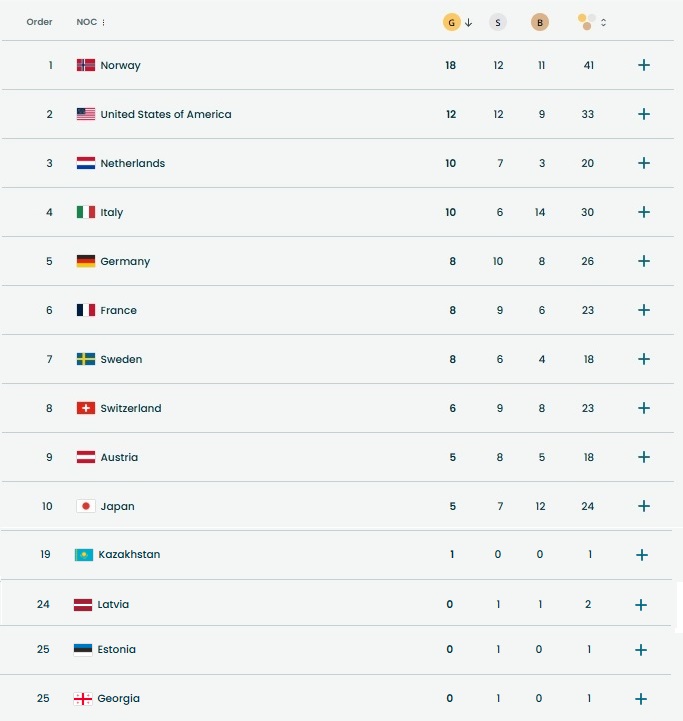Open United States of America link
This screenshot has width=683, height=721.
click(x=165, y=114)
